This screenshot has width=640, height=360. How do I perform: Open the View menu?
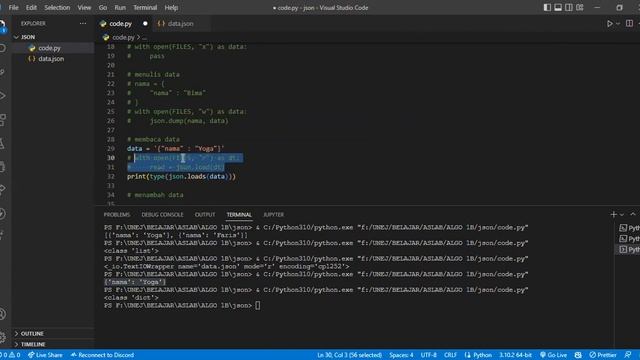(84, 7)
